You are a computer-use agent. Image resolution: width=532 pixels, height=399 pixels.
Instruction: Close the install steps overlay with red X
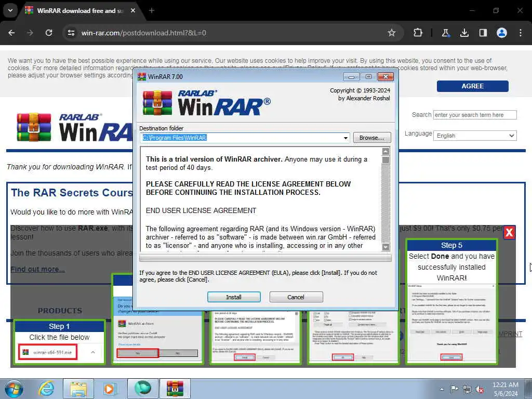coord(509,232)
